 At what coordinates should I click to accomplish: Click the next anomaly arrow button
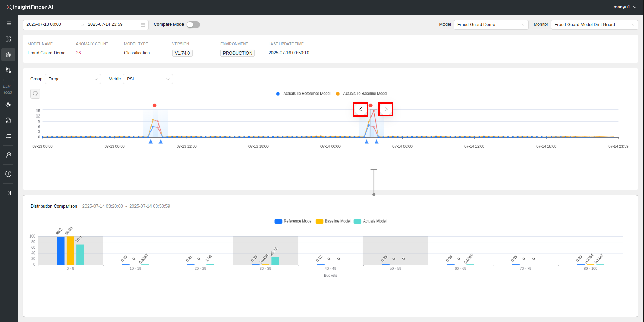pyautogui.click(x=386, y=110)
